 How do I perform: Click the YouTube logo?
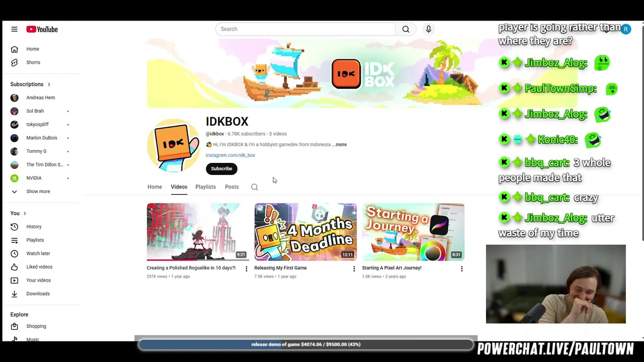click(x=42, y=29)
